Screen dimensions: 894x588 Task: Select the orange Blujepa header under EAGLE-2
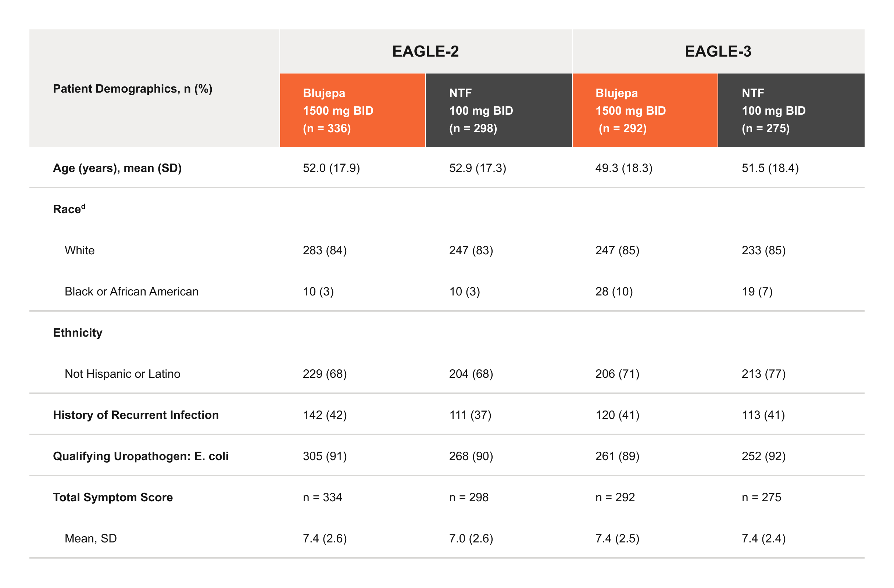click(352, 110)
